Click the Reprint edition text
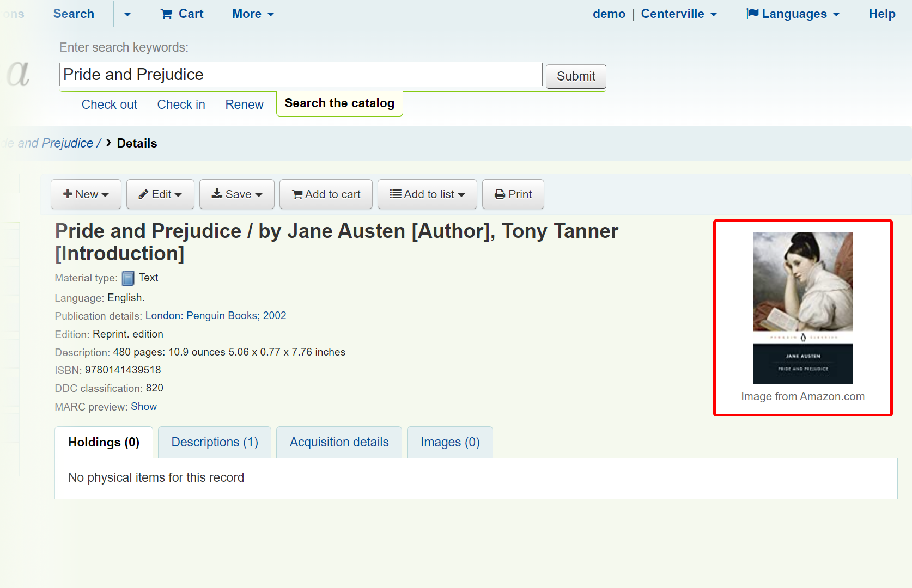Screen dimensions: 912x588 pyautogui.click(x=128, y=334)
